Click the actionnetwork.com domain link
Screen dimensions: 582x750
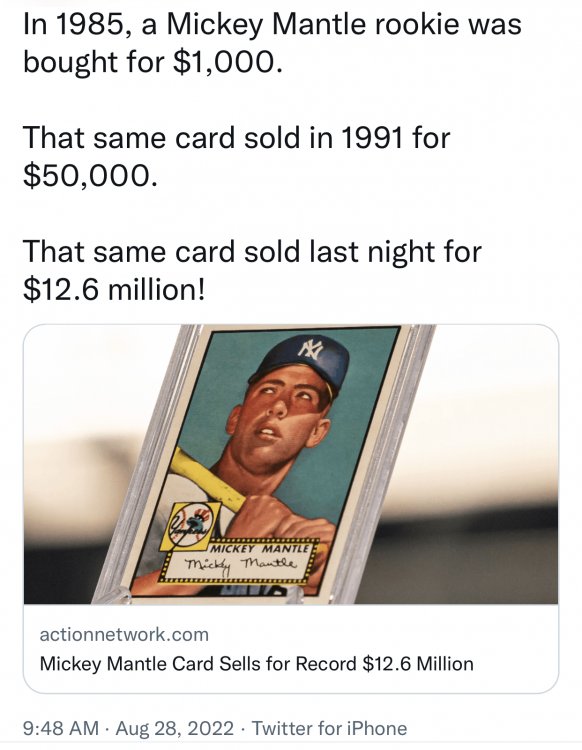tap(124, 635)
